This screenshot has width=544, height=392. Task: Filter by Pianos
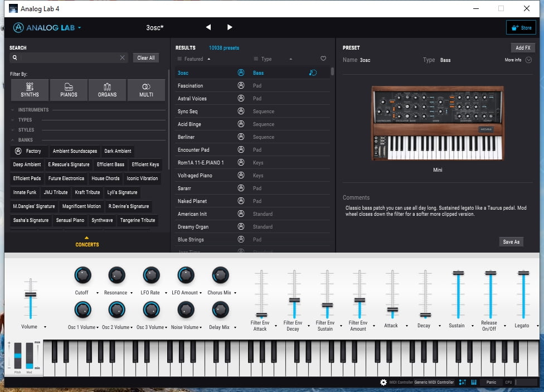coord(69,90)
